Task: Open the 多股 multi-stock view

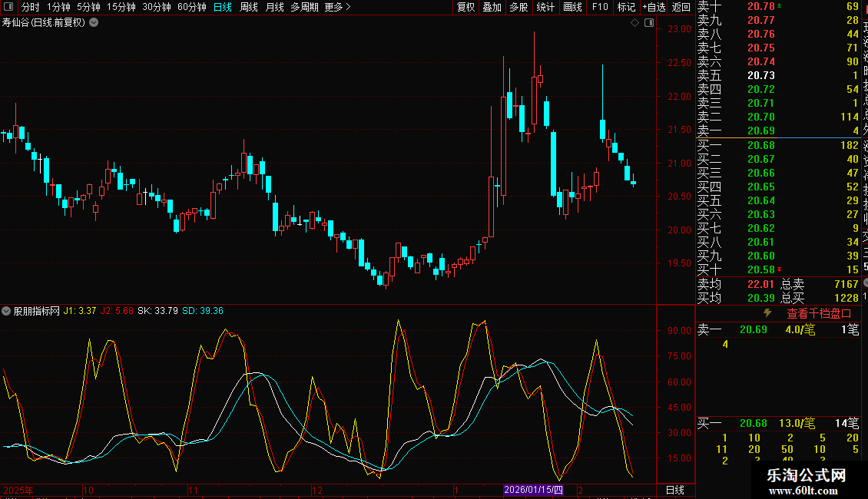Action: pos(518,7)
